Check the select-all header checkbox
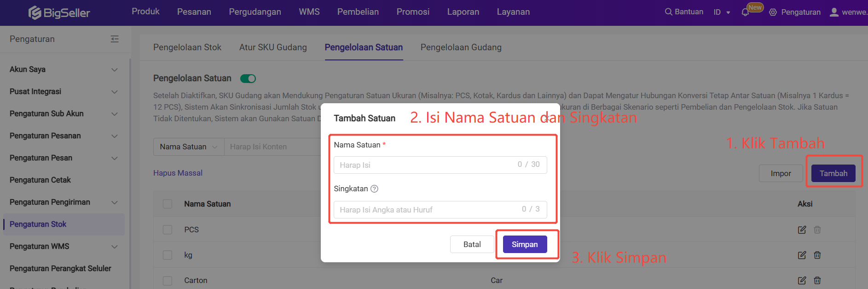This screenshot has width=868, height=289. 168,204
